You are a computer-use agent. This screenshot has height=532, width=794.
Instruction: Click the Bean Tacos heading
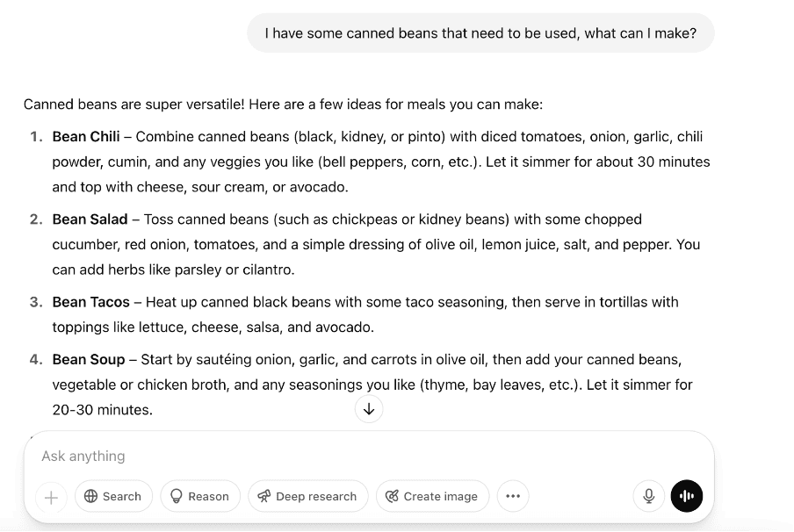[91, 302]
